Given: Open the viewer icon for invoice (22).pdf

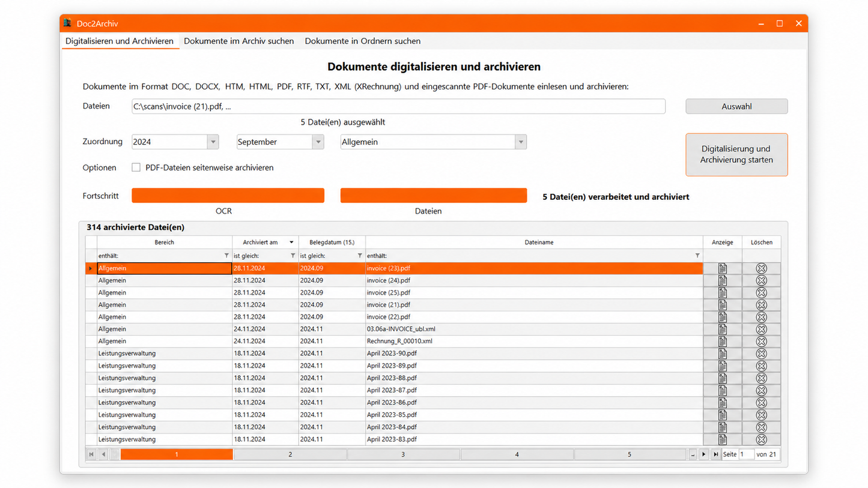Looking at the screenshot, I should pos(722,317).
